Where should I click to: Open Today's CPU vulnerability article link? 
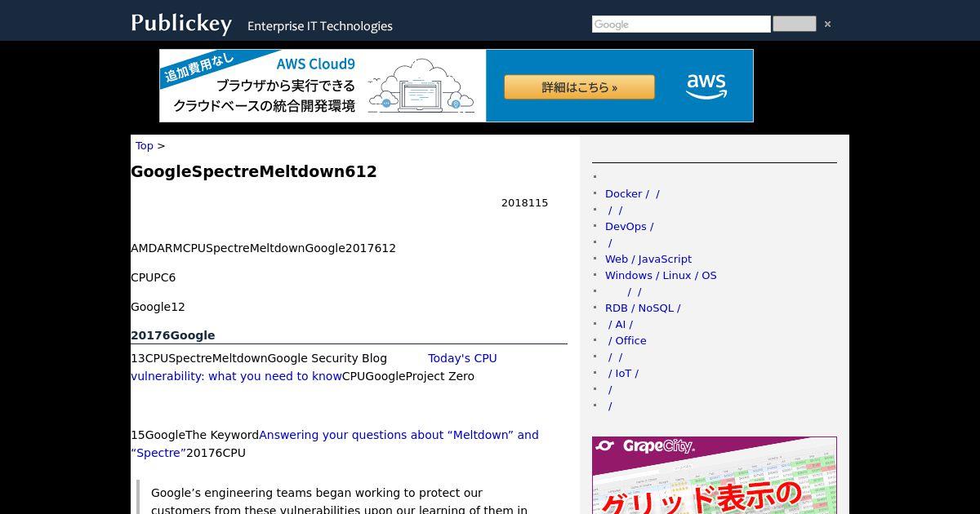tap(314, 367)
